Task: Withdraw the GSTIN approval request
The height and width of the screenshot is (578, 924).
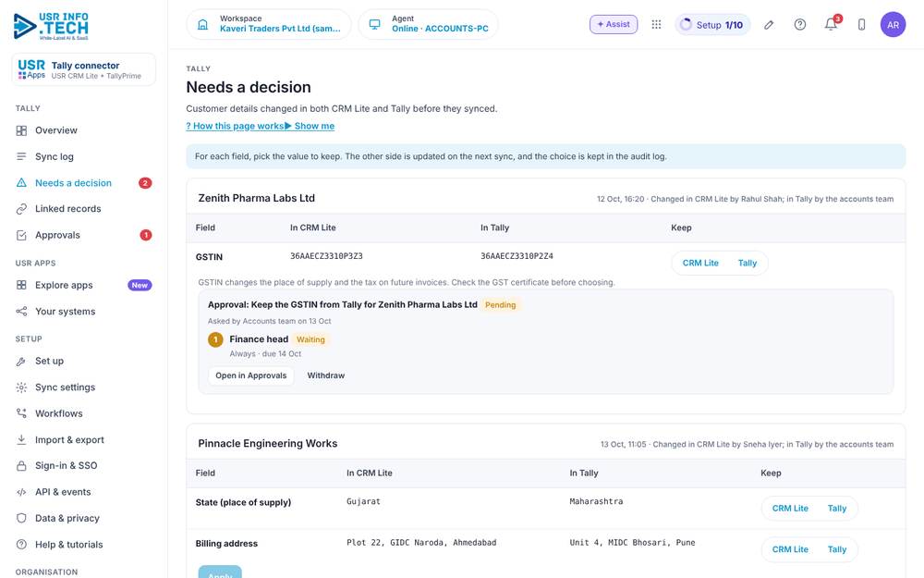Action: point(326,375)
